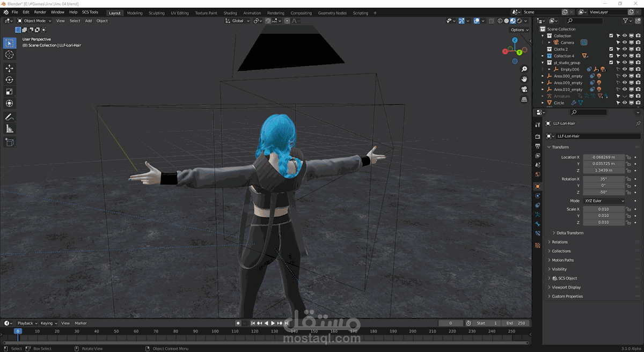Switch to the Sculpting workspace tab
The width and height of the screenshot is (644, 352).
(x=157, y=13)
